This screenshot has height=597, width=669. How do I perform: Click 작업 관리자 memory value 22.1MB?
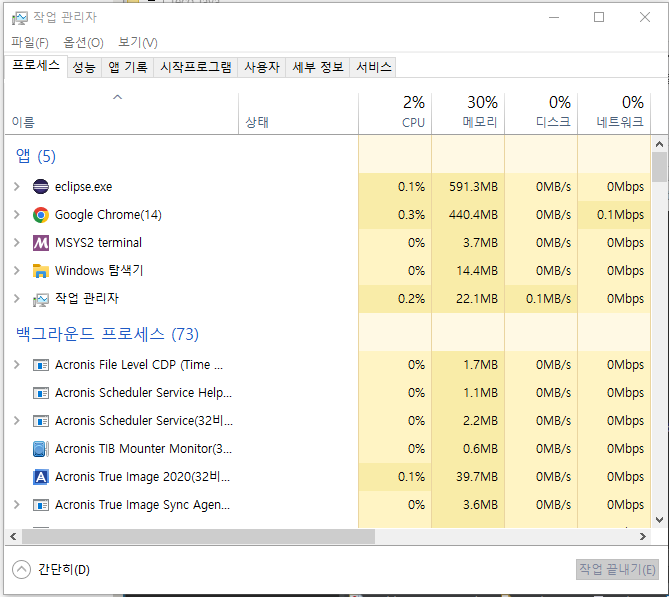[x=477, y=299]
